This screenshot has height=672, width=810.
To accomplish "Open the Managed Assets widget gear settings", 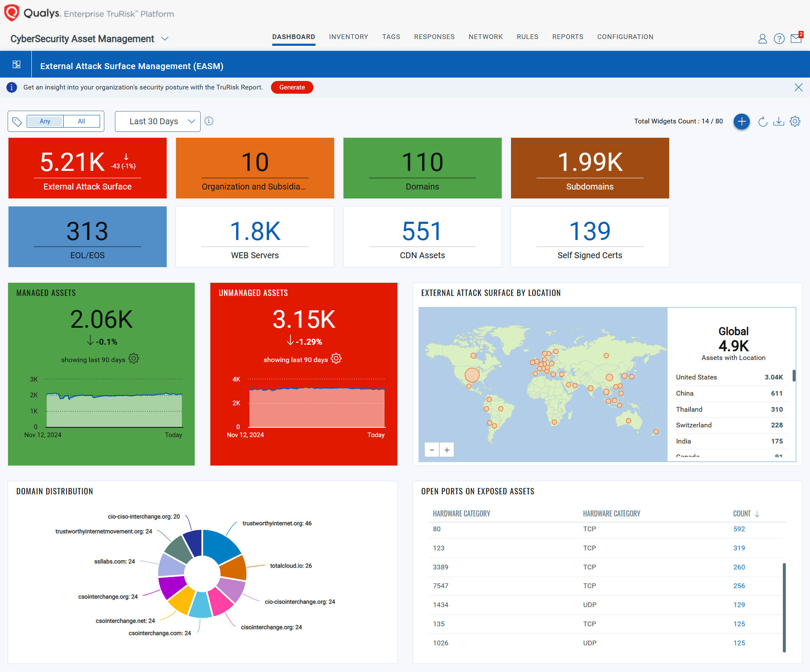I will pyautogui.click(x=134, y=359).
